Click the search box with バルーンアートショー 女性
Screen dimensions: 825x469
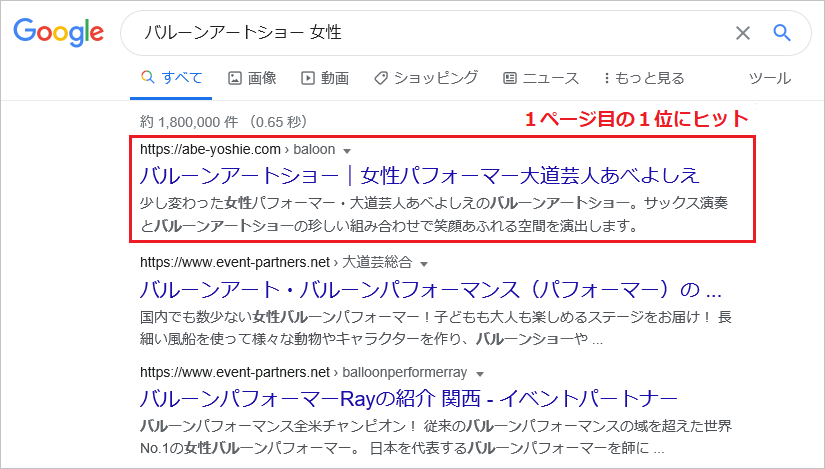[x=466, y=33]
